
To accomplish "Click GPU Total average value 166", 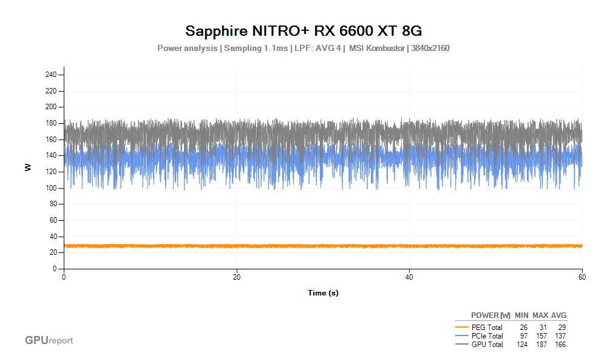I will pos(560,344).
